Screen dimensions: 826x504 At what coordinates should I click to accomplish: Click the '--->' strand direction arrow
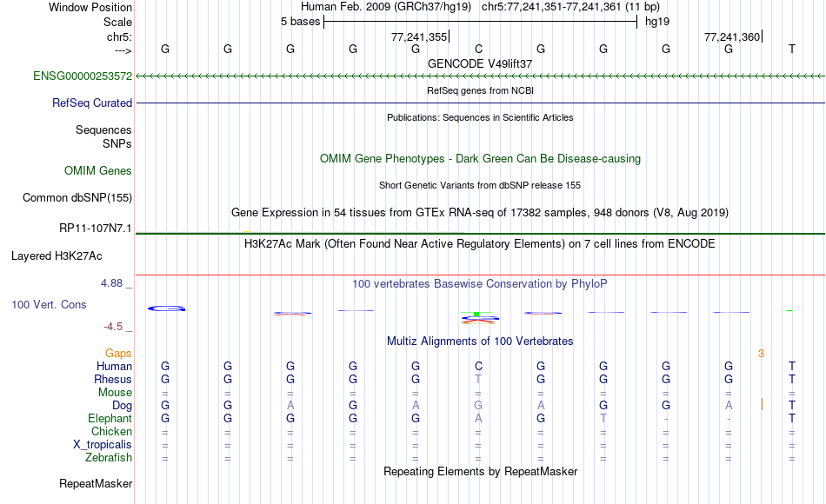point(123,50)
